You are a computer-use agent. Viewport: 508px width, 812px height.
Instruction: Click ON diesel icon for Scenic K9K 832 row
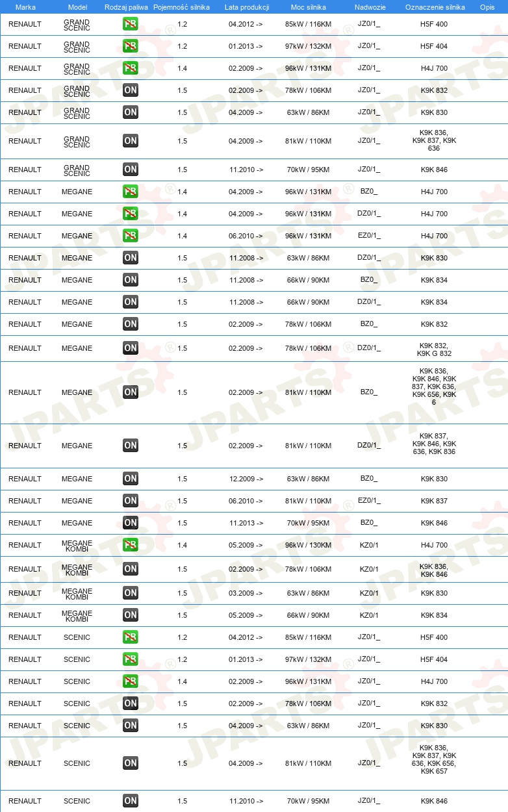[x=131, y=704]
